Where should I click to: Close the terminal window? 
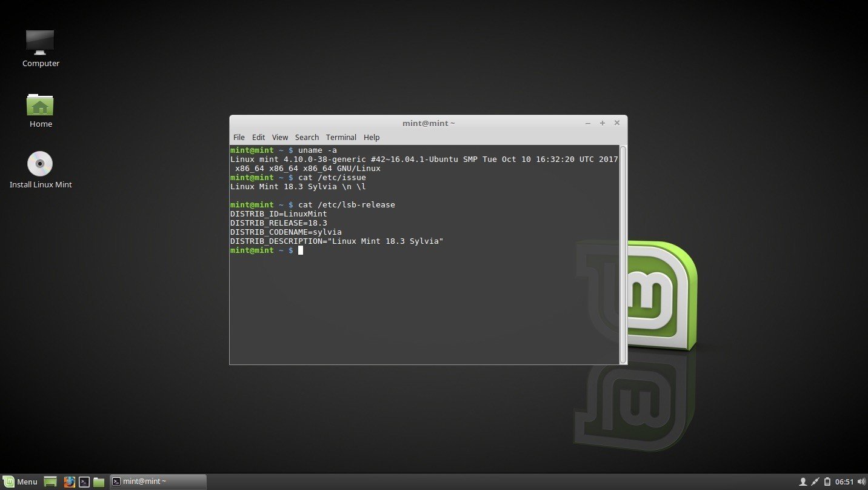click(616, 123)
